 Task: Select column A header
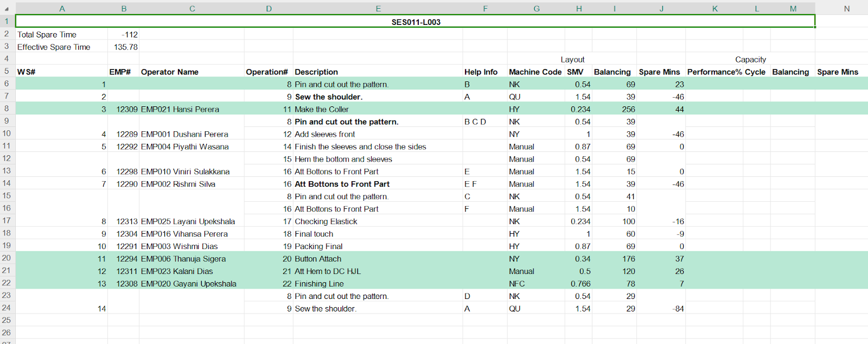(62, 9)
